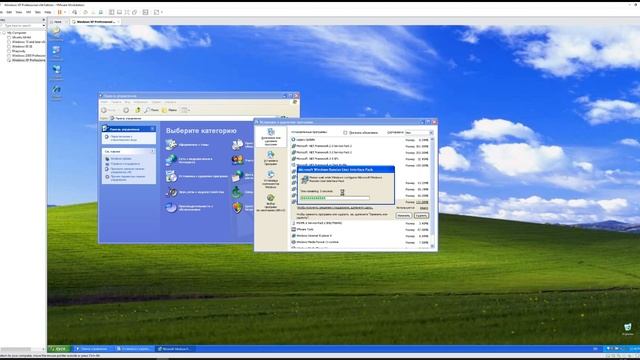The height and width of the screenshot is (360, 640).
Task: Select Windows 98 SE in the VM library
Action: (x=22, y=47)
